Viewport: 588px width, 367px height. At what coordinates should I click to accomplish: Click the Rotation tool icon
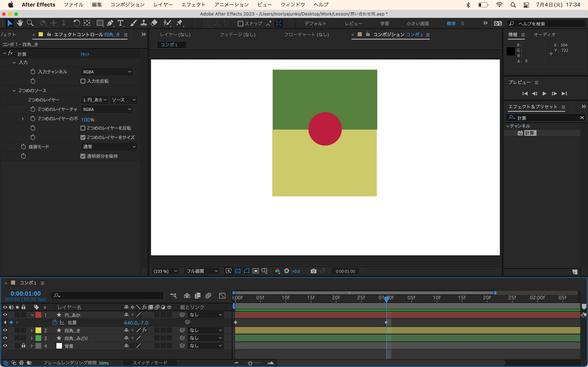pos(77,23)
